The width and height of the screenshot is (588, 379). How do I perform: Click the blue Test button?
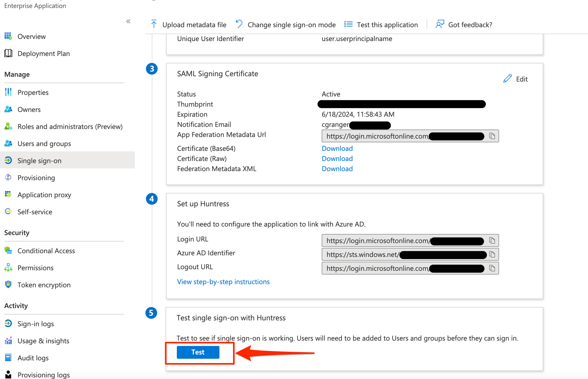(x=198, y=352)
